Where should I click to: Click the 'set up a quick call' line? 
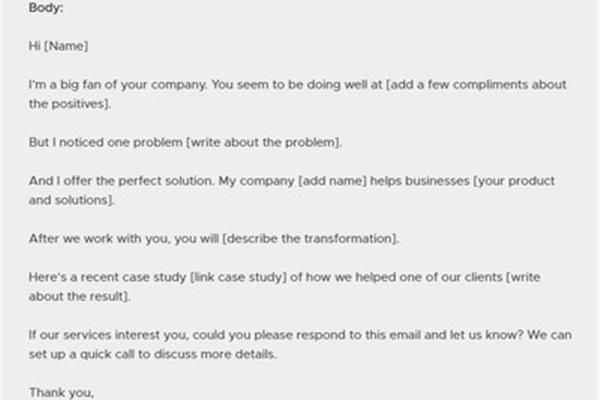point(152,354)
